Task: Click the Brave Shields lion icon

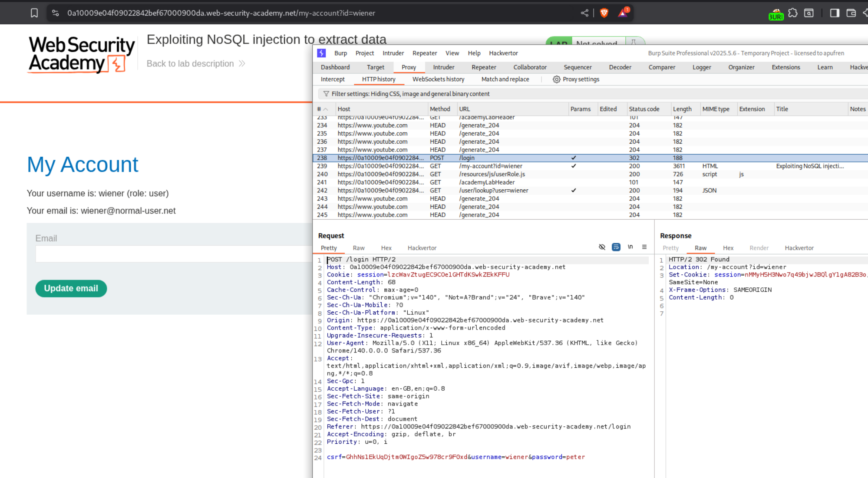Action: pyautogui.click(x=604, y=13)
